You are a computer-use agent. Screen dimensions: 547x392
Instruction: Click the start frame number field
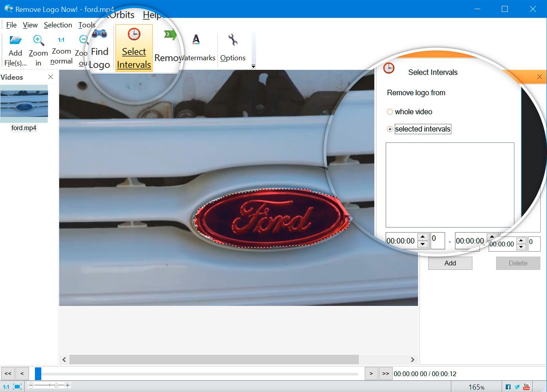pos(437,240)
